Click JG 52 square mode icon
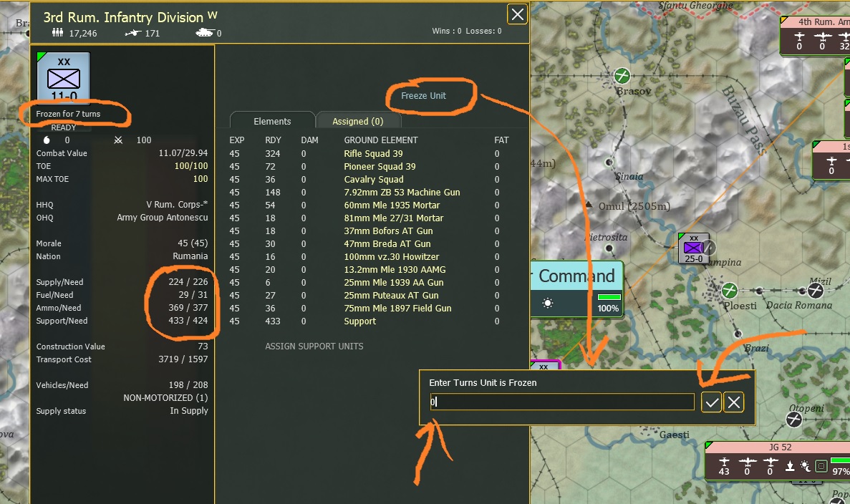Viewport: 850px width, 504px height. point(821,466)
